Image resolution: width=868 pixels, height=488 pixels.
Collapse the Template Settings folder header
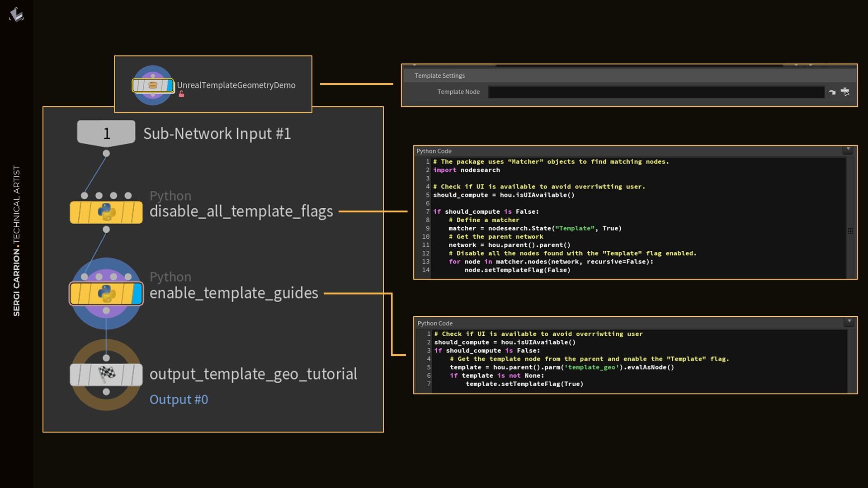coord(439,76)
